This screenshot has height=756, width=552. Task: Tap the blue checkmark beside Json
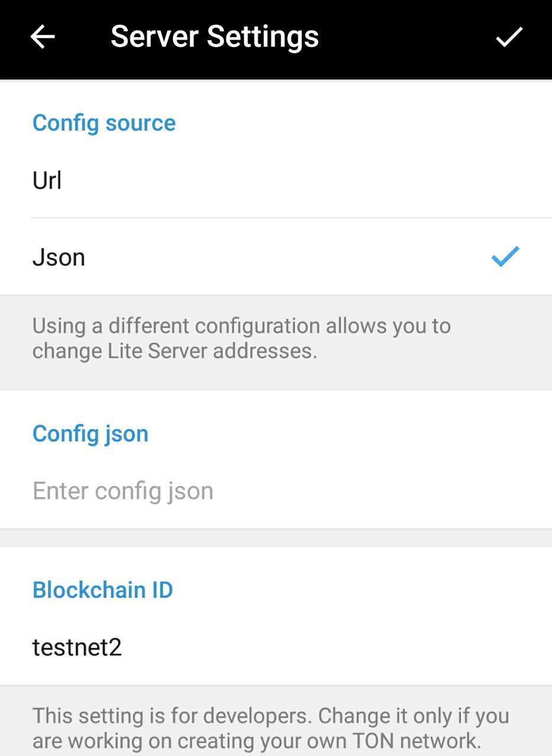[505, 257]
